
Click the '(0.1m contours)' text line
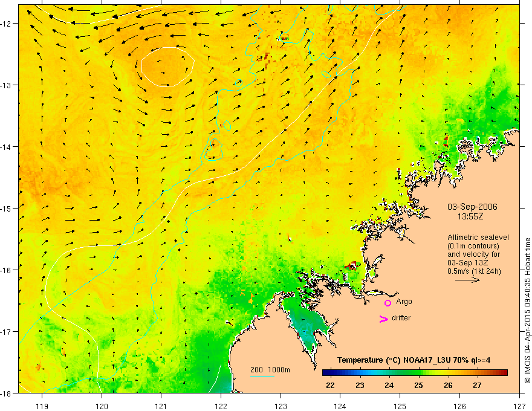point(473,246)
